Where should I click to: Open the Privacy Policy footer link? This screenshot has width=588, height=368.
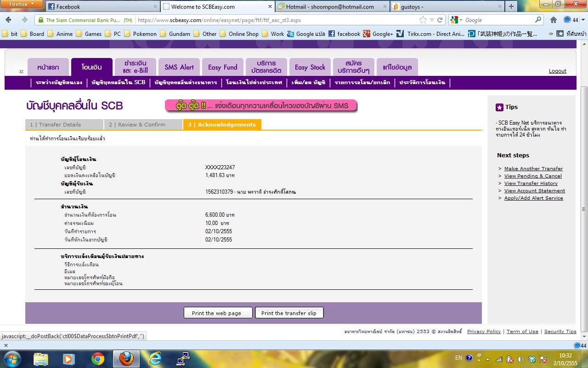point(484,332)
